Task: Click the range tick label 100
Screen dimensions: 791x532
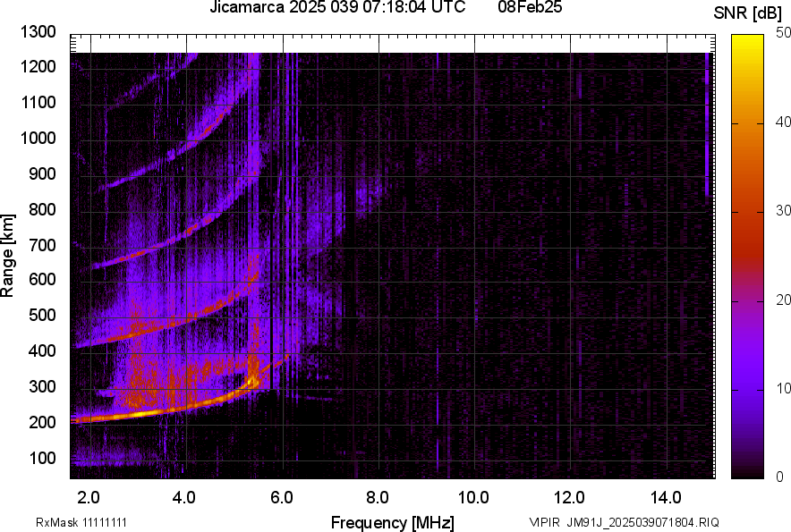Action: pos(42,458)
